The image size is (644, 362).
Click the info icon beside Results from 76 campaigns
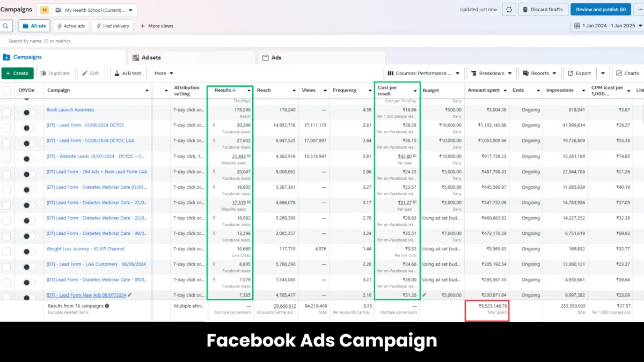click(107, 306)
